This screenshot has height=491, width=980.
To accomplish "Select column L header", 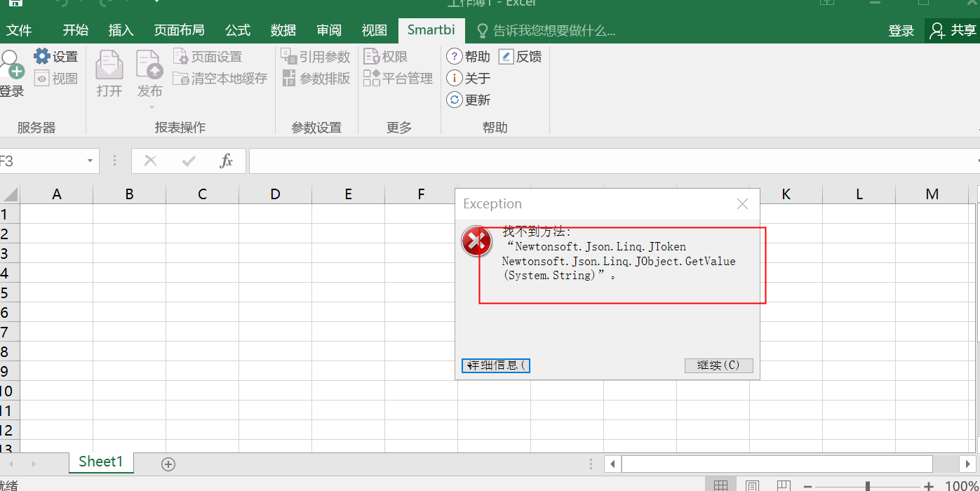I will tap(859, 194).
